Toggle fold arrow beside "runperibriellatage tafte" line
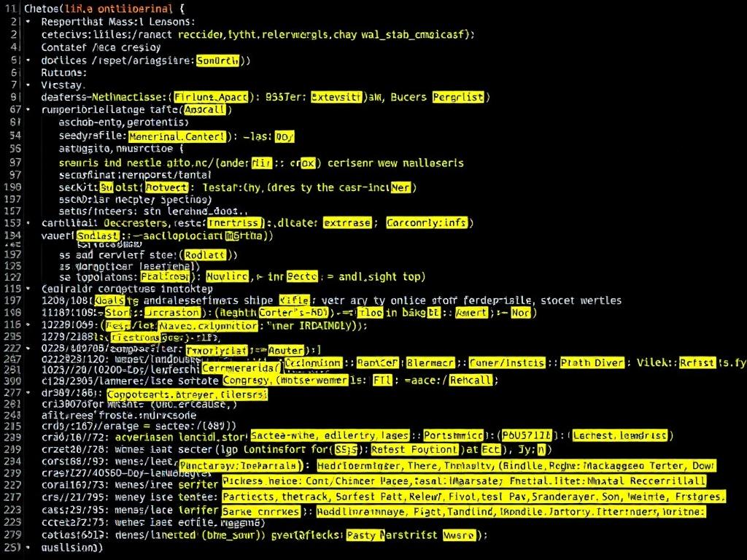This screenshot has width=747, height=560. click(28, 110)
